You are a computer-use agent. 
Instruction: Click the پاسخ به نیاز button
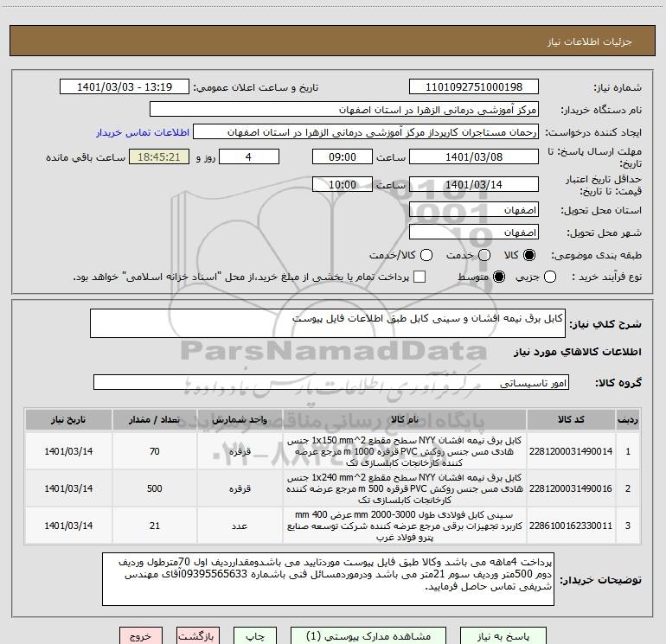503,636
